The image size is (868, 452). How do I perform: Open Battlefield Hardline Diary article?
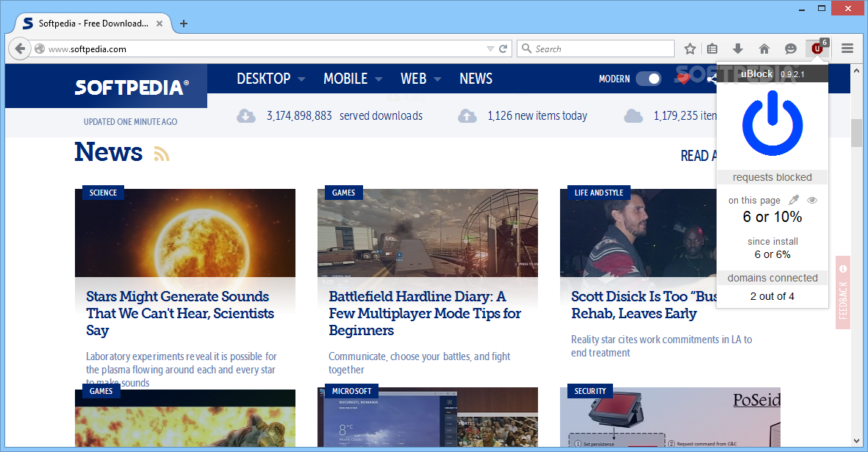tap(425, 313)
